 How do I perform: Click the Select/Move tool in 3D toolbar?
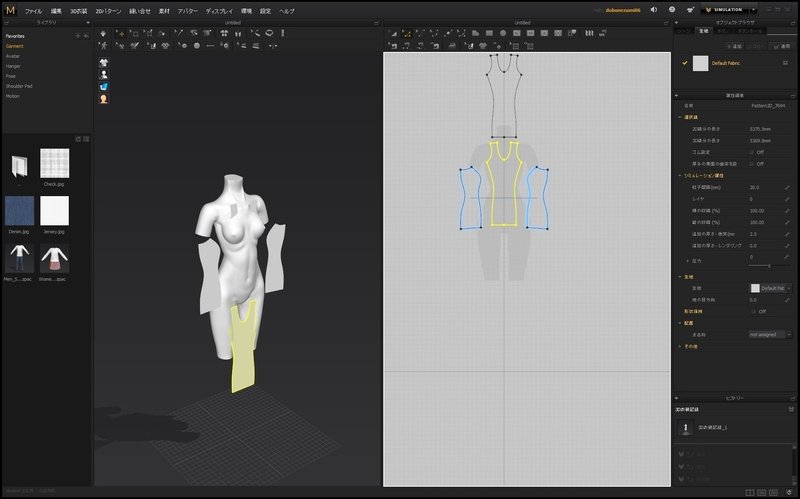pos(120,33)
